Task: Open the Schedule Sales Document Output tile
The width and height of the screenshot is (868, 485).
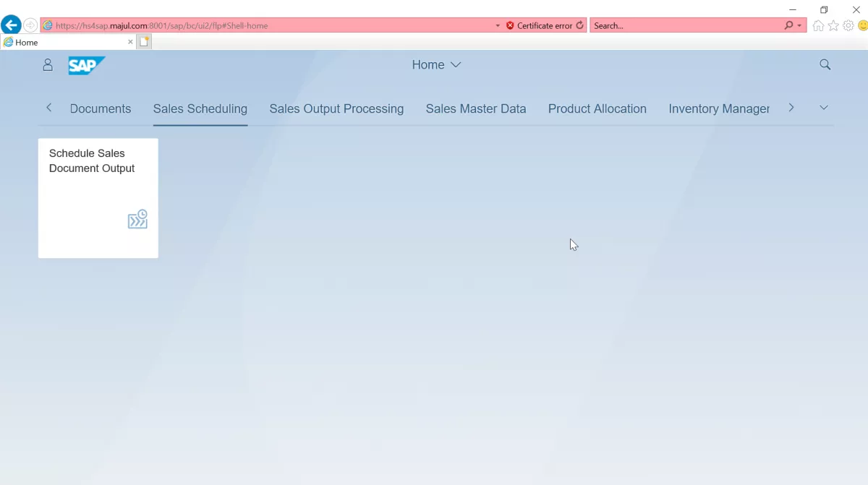Action: click(98, 198)
